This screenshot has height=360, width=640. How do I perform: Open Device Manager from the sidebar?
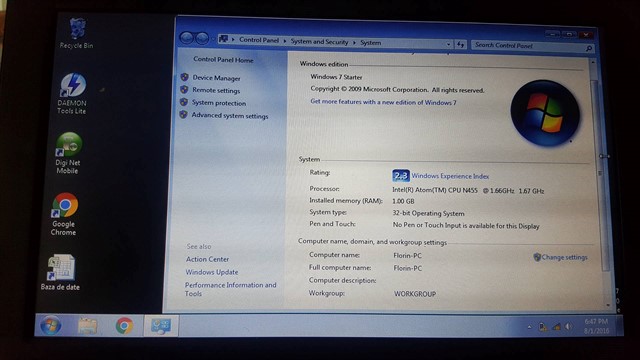[216, 78]
